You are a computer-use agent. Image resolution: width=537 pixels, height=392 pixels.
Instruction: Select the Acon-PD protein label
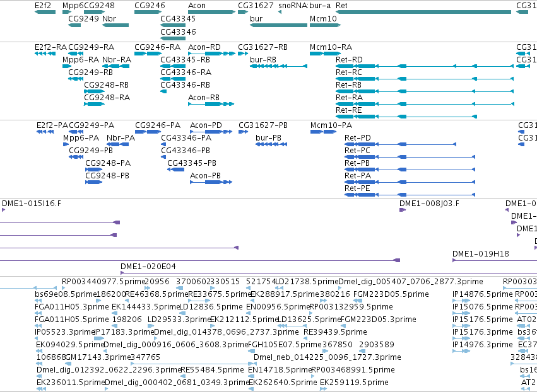(206, 125)
